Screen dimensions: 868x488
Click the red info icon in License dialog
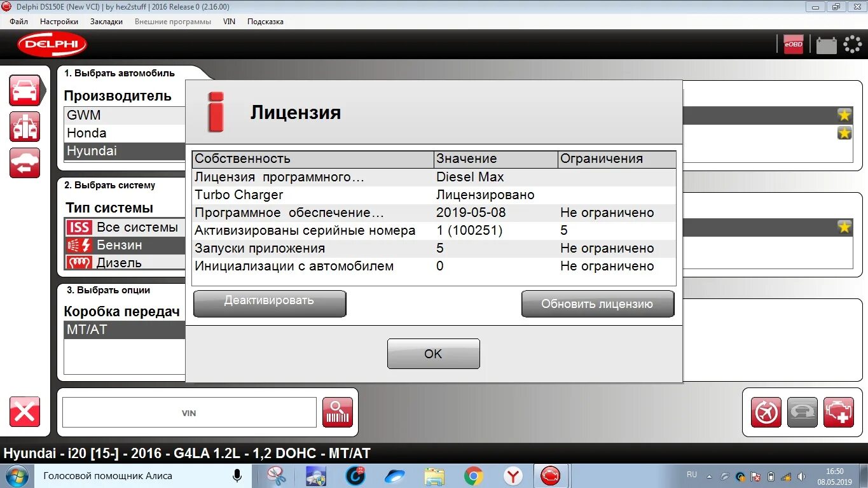(x=216, y=112)
